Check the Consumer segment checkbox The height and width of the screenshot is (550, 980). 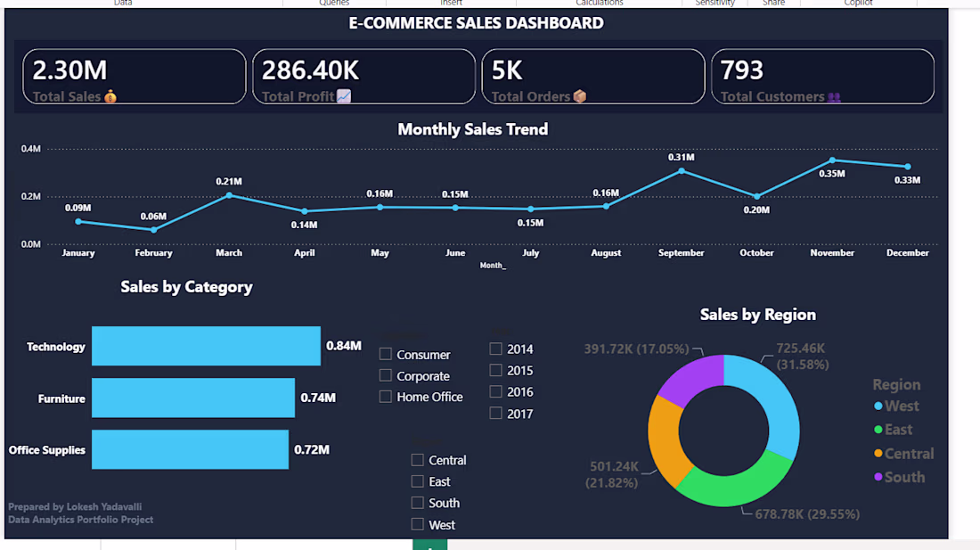point(386,354)
